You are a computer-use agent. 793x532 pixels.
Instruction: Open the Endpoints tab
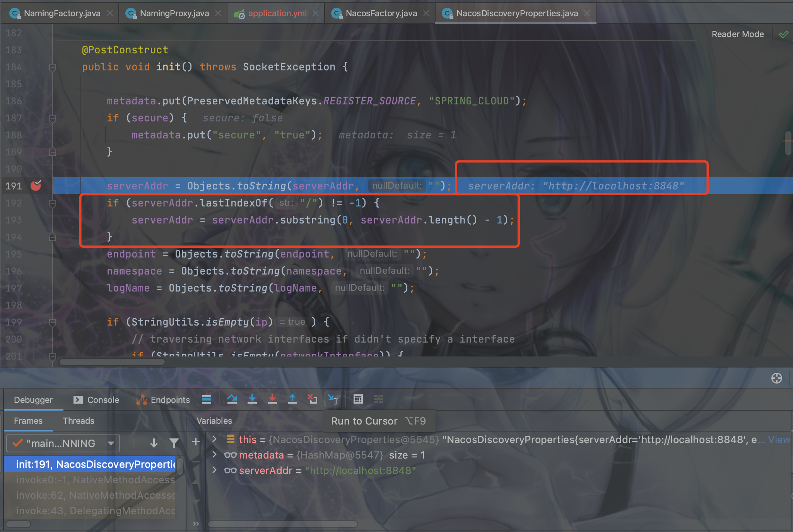pos(163,400)
